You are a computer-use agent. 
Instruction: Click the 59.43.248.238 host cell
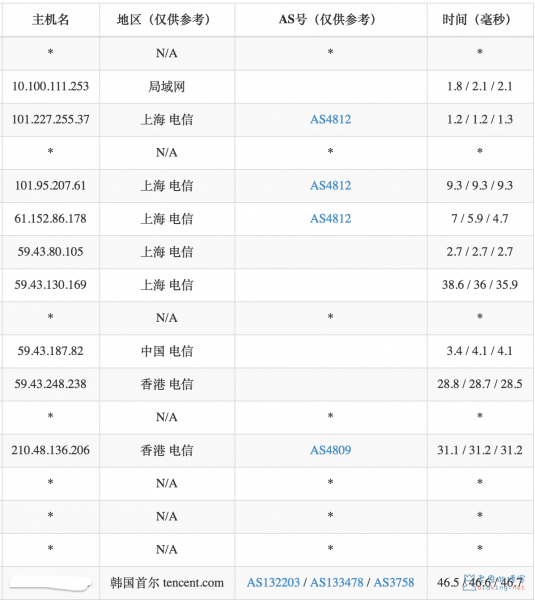click(x=51, y=384)
